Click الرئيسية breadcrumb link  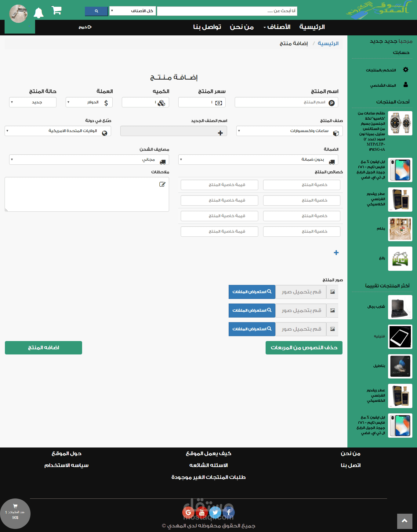328,43
